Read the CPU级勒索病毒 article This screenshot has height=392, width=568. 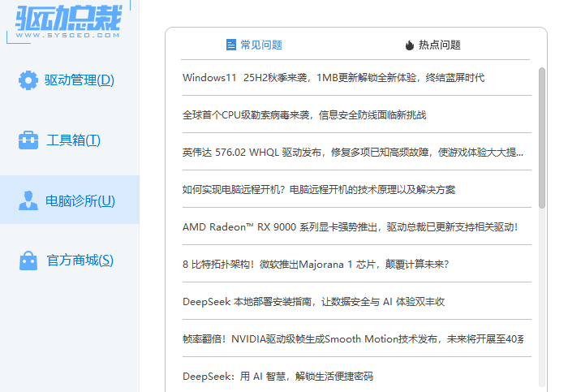coord(304,115)
